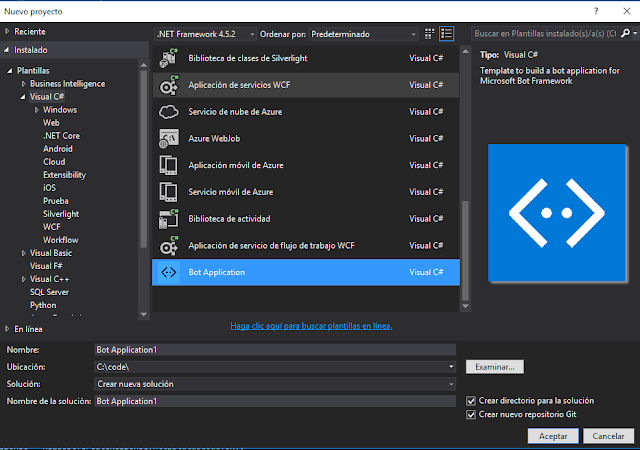Select .NET Core in the tree

point(62,136)
